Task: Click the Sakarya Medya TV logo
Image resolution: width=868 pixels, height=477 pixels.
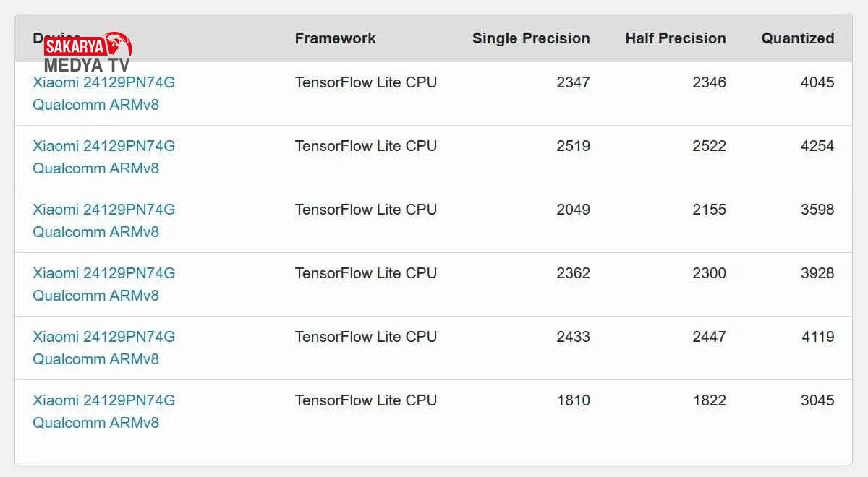Action: click(x=88, y=52)
